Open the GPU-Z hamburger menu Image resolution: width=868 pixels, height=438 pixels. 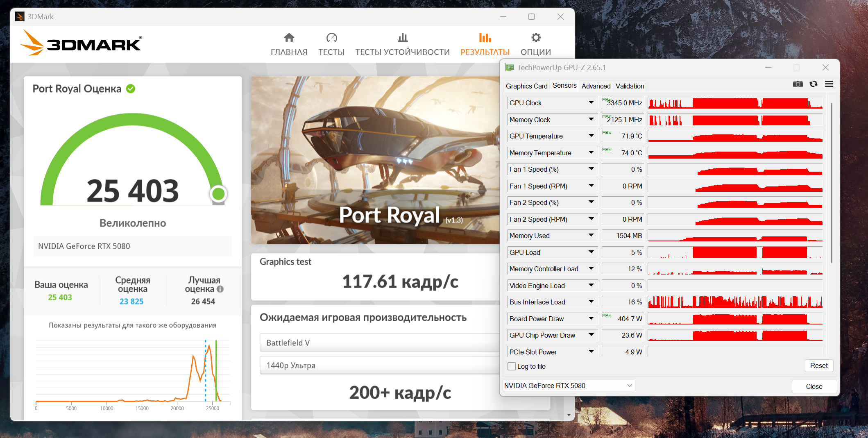[x=829, y=84]
